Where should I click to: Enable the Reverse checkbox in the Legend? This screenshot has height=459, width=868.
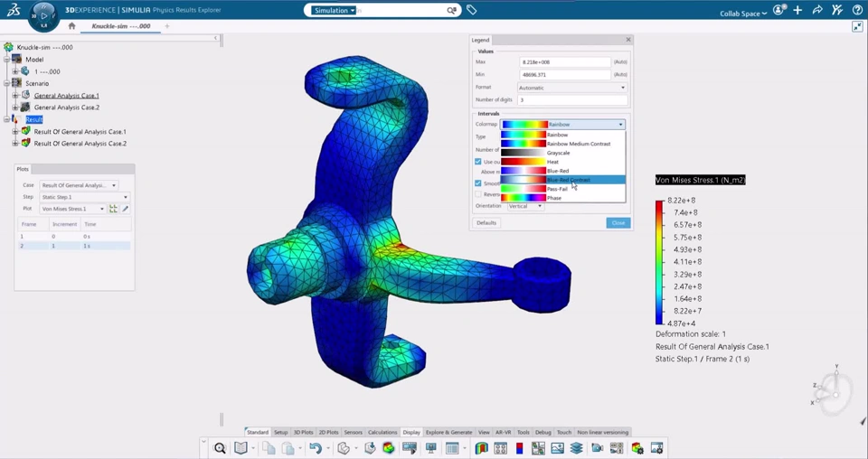477,194
